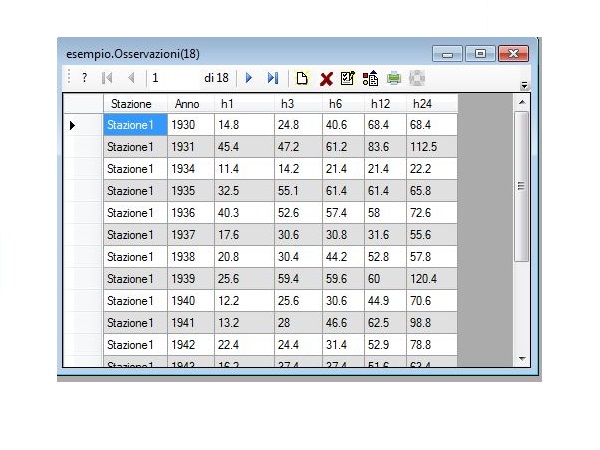Click h24 value 98.8
Viewport: 600px width, 450px height.
click(432, 323)
